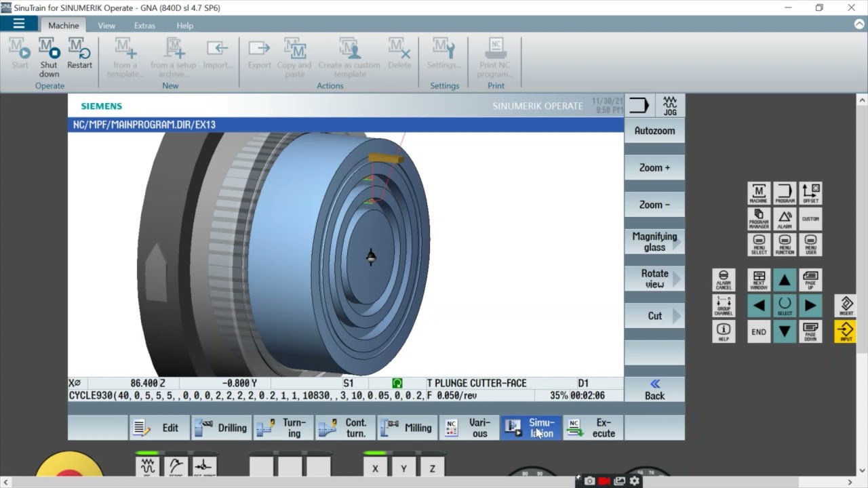Switch to the Machine ribbon tab
Screen dimensions: 868x488
coord(64,25)
